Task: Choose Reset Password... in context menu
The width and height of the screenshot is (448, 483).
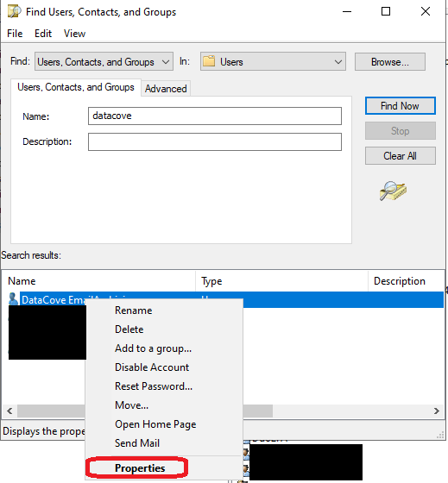Action: pos(154,386)
